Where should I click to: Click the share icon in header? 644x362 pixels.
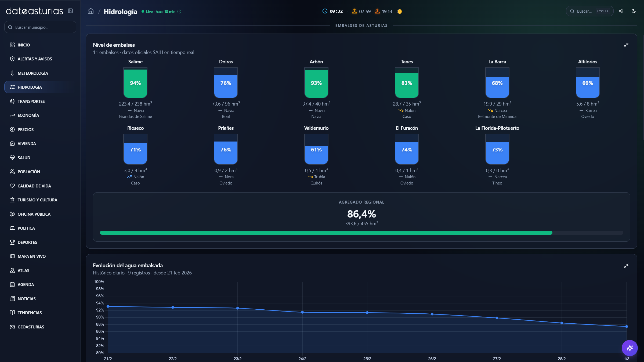[x=621, y=11]
